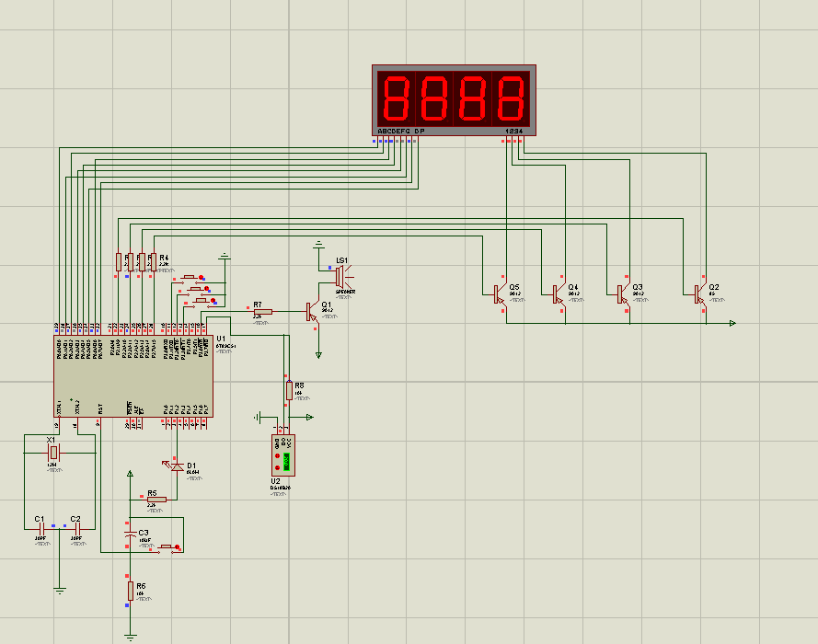Image resolution: width=818 pixels, height=644 pixels.
Task: Select transistor Q5 symbol
Action: [x=500, y=293]
